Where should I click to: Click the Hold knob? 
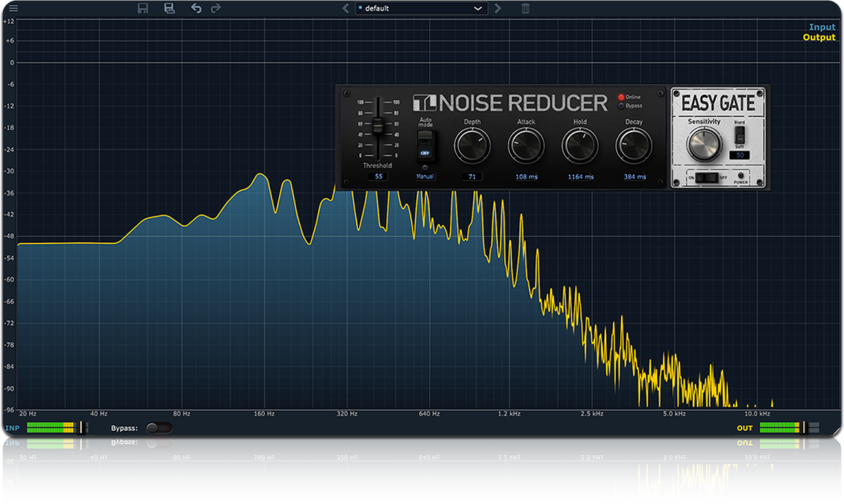[x=580, y=145]
